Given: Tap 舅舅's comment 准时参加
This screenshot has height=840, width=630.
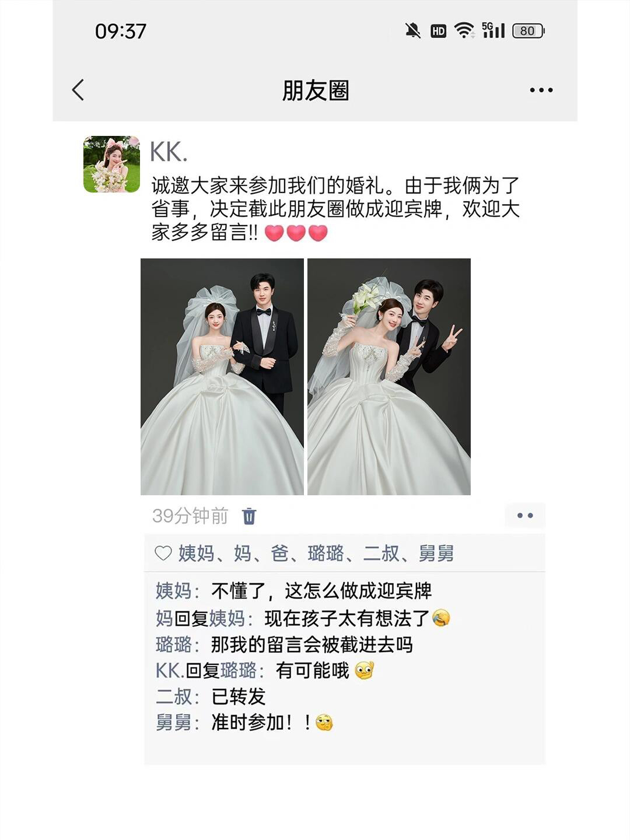Looking at the screenshot, I should tap(272, 723).
